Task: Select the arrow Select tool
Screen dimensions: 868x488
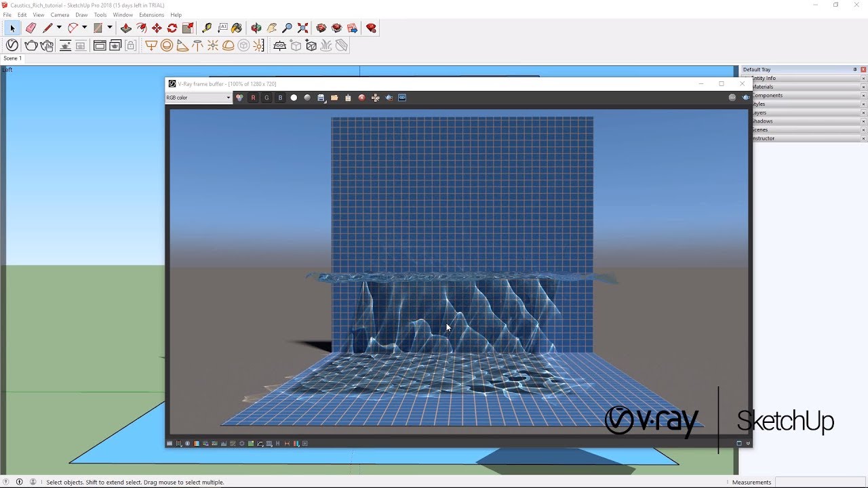Action: coord(12,28)
